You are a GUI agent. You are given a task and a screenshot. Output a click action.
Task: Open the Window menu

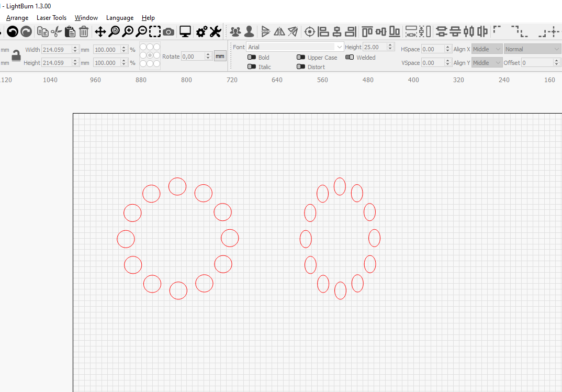[x=86, y=18]
